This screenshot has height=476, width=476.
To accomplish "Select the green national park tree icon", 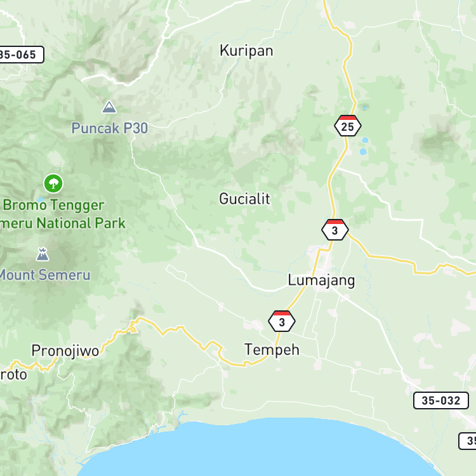I will pos(53,183).
